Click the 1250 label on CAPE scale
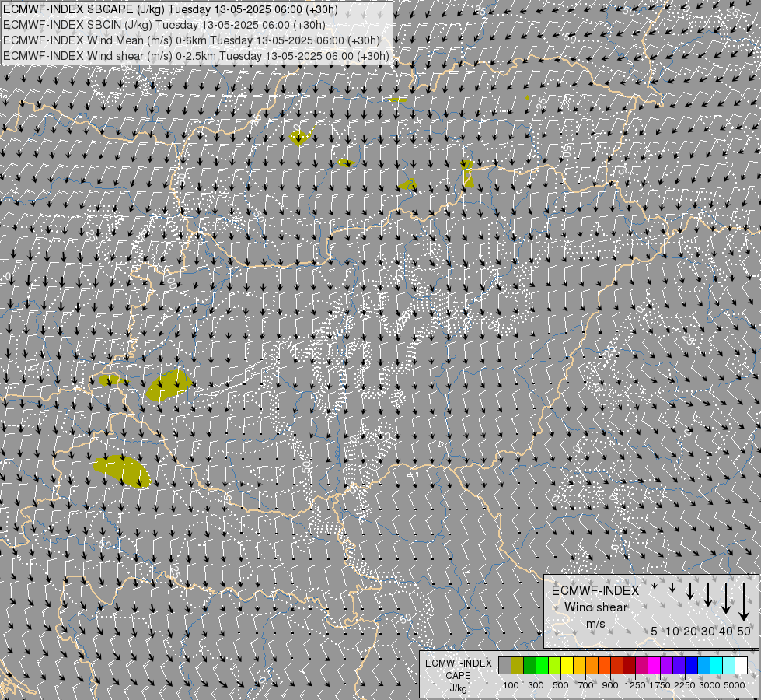This screenshot has width=761, height=700. coord(635,685)
